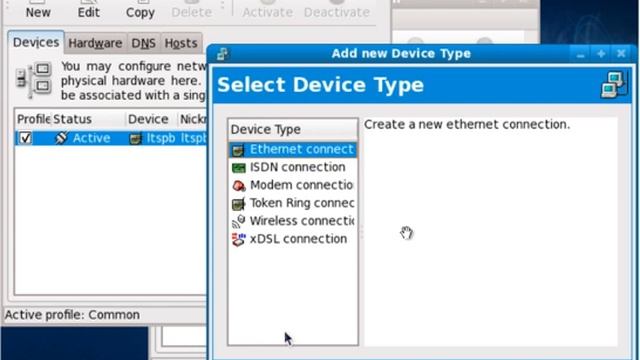Open the DNS tab
The image size is (640, 360).
(143, 43)
